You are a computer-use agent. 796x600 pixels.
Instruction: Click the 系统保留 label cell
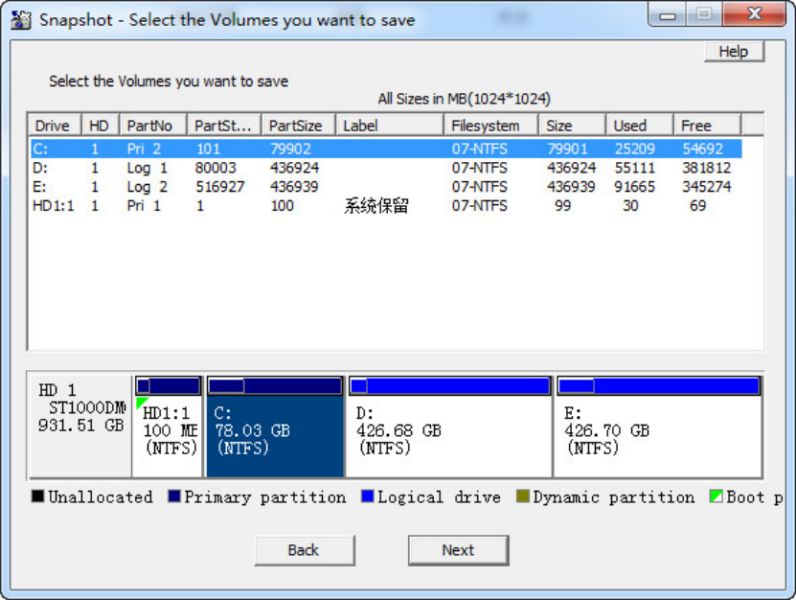click(x=376, y=206)
